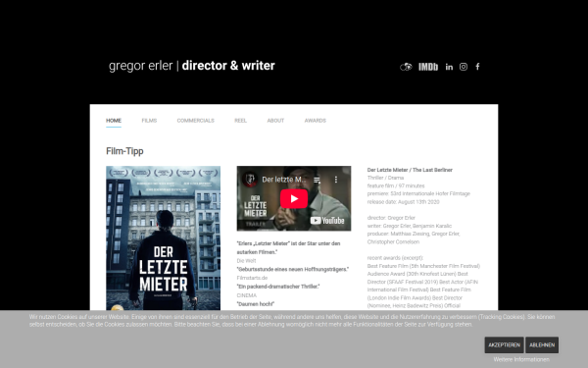The width and height of the screenshot is (588, 368).
Task: Open the Instagram icon in header
Action: click(x=464, y=67)
